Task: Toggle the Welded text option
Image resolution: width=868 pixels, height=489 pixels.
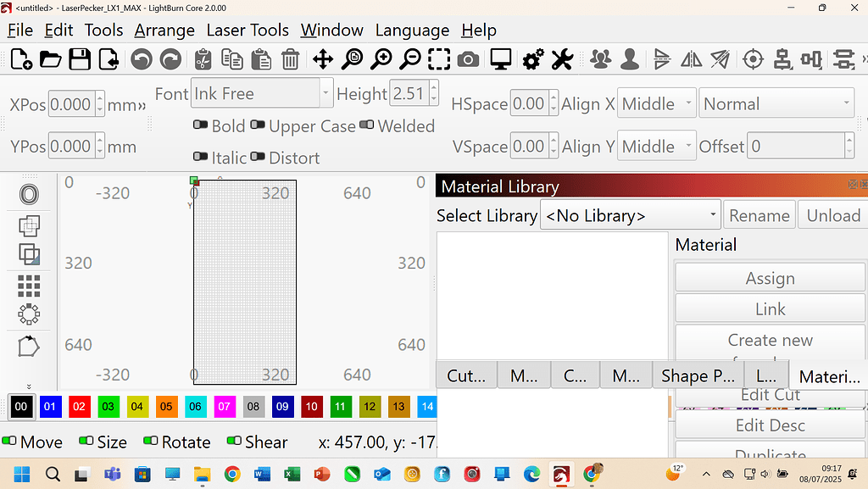Action: click(x=366, y=125)
